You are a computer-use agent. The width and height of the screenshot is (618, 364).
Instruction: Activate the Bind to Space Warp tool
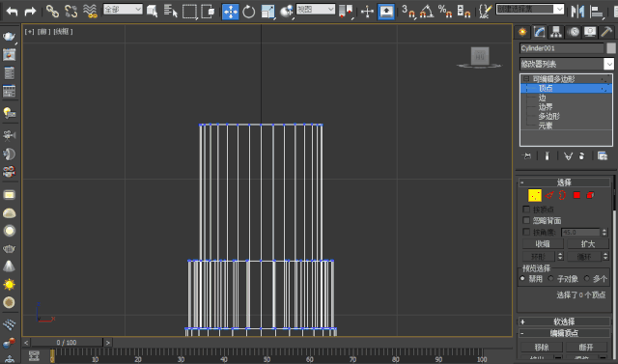coord(90,11)
